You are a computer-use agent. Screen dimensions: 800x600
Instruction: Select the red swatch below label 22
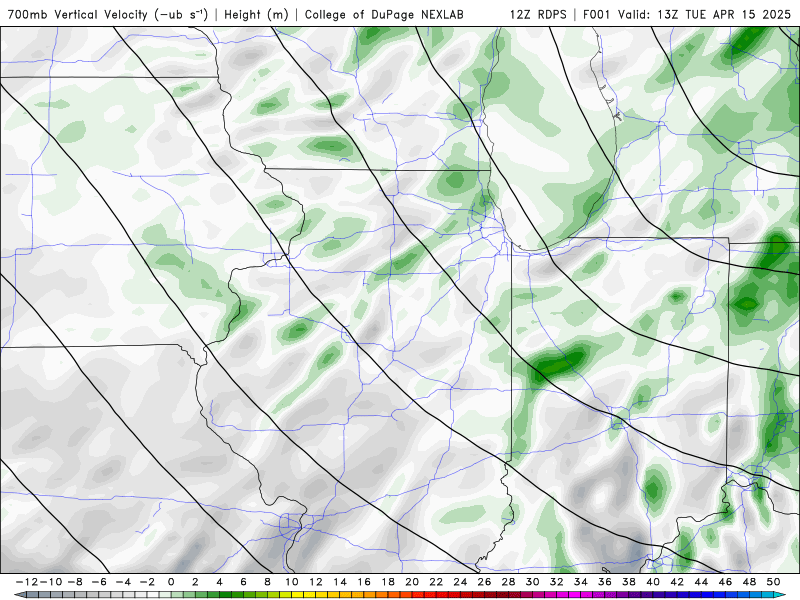(x=442, y=595)
